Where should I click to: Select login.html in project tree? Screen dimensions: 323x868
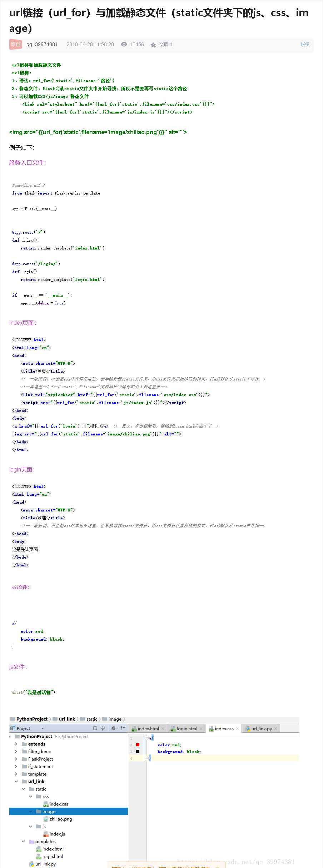pyautogui.click(x=53, y=856)
